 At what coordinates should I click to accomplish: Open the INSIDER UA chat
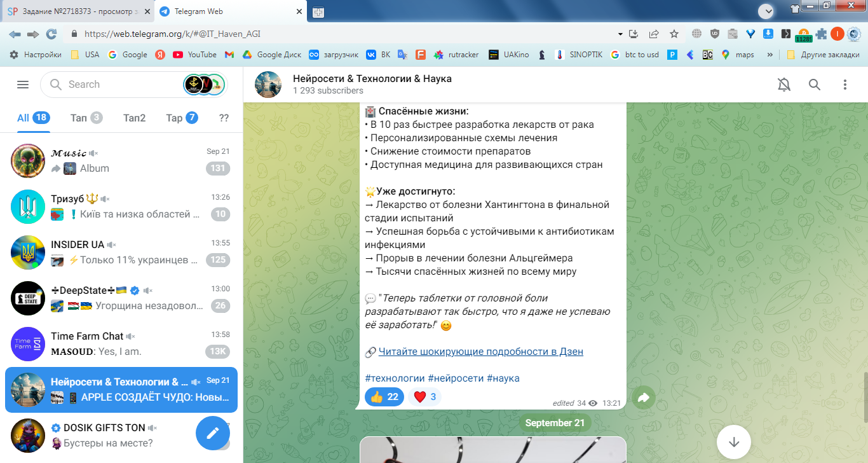pos(121,252)
